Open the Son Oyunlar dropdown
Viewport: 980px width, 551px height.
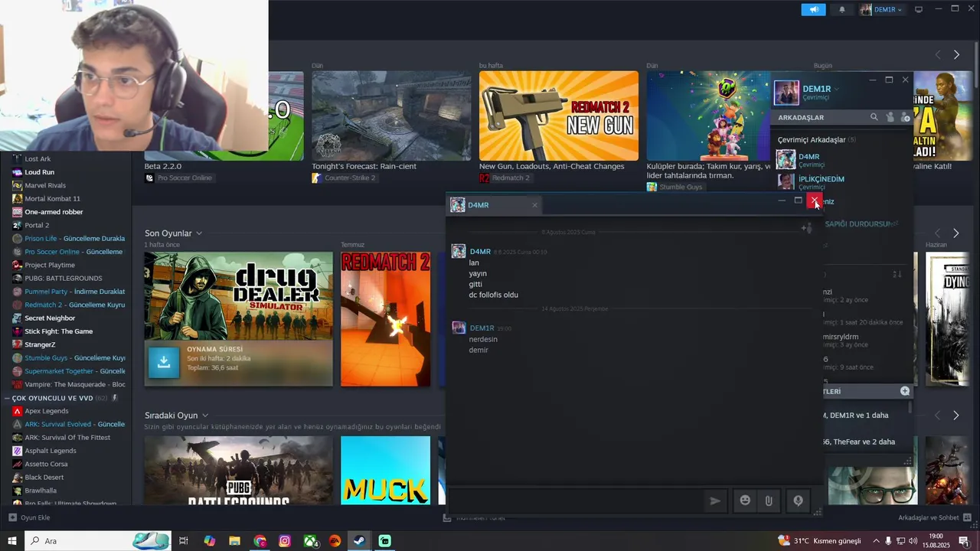click(x=199, y=233)
